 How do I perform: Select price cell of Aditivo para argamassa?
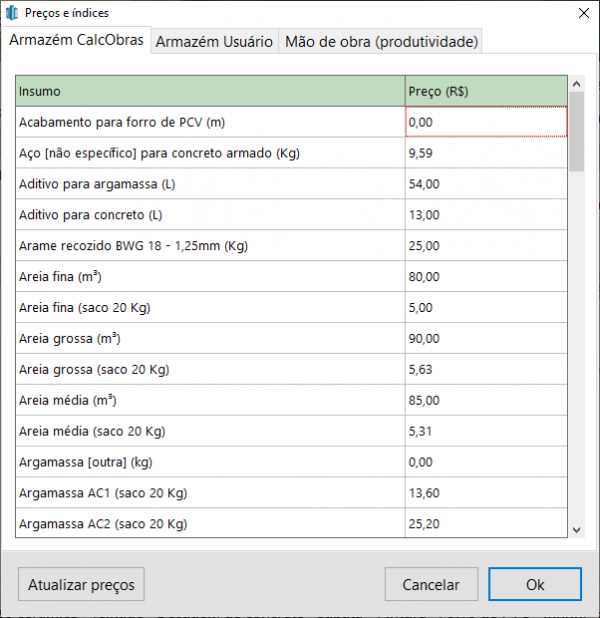tap(486, 184)
